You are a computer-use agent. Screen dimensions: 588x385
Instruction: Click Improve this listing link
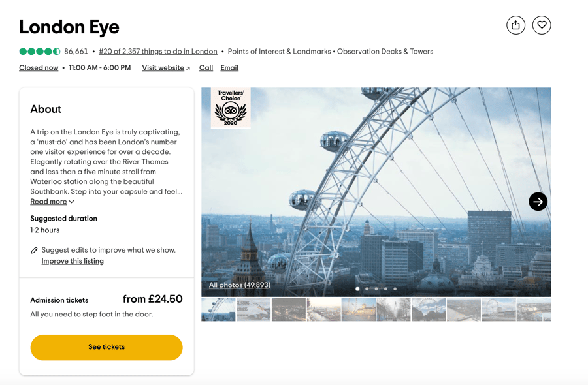coord(73,261)
